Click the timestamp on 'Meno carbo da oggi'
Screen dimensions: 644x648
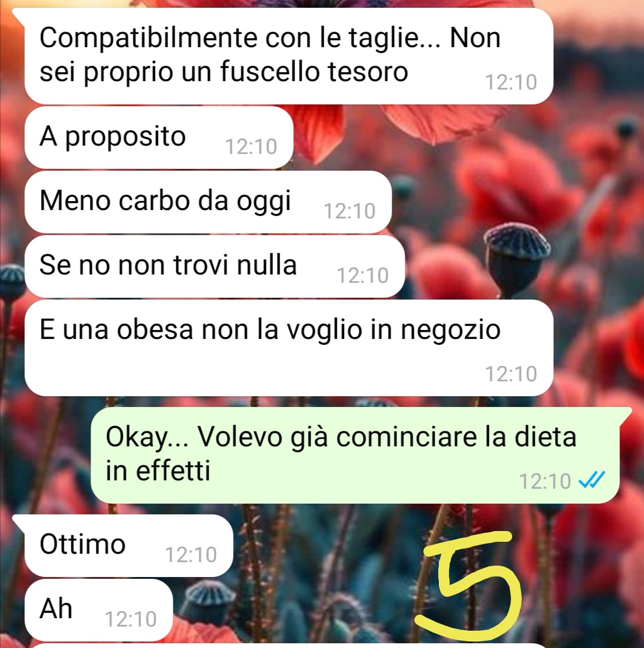(x=349, y=211)
